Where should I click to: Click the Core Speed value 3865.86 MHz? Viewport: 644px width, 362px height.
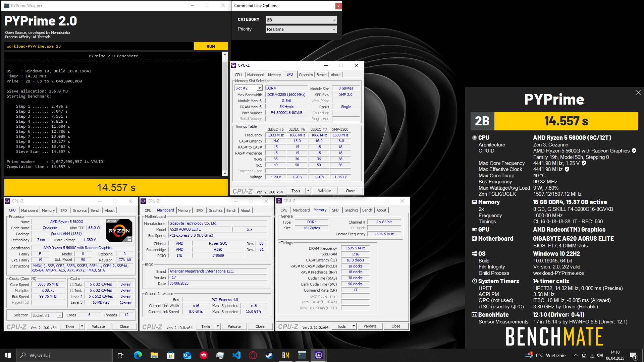point(48,284)
